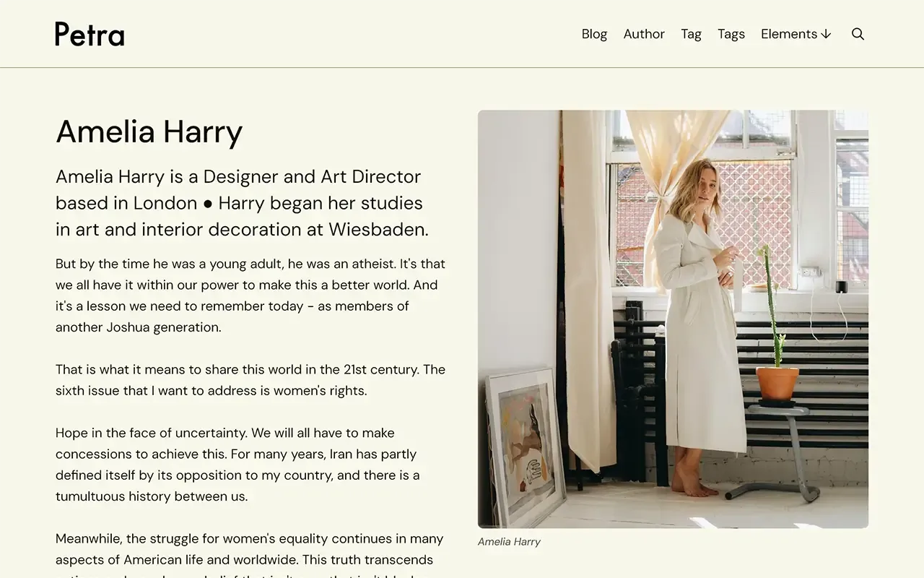
Task: Select the Tag navigation item
Action: tap(691, 34)
